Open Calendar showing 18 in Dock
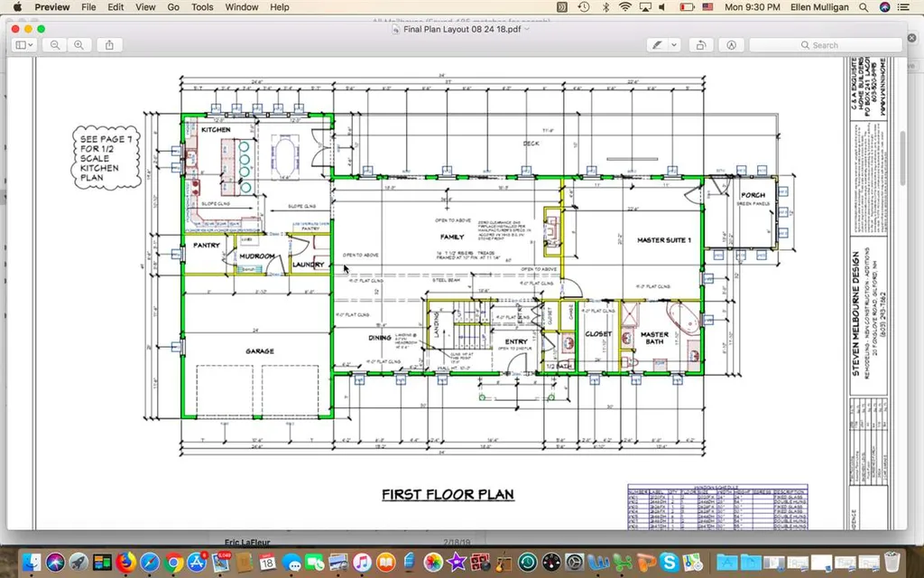 267,562
